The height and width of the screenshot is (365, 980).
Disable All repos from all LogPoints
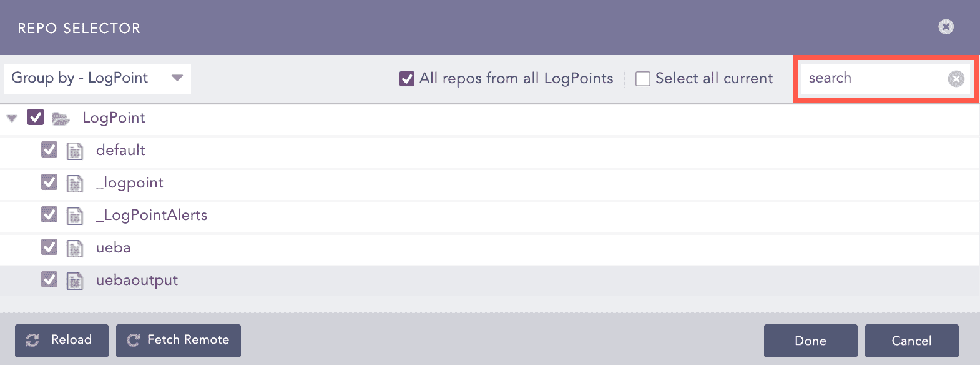click(x=406, y=78)
